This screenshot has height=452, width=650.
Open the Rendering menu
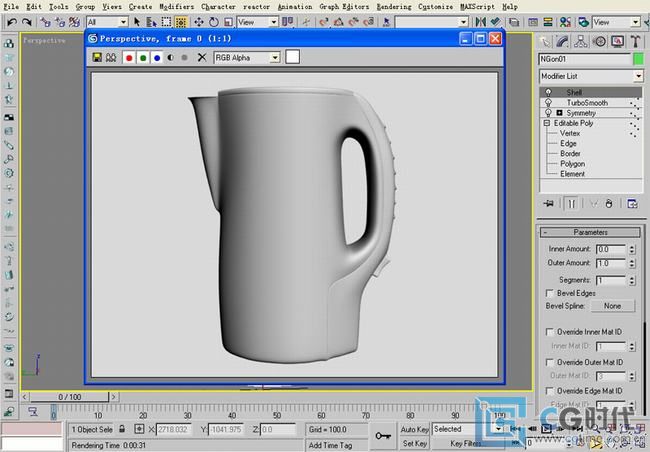pos(394,7)
